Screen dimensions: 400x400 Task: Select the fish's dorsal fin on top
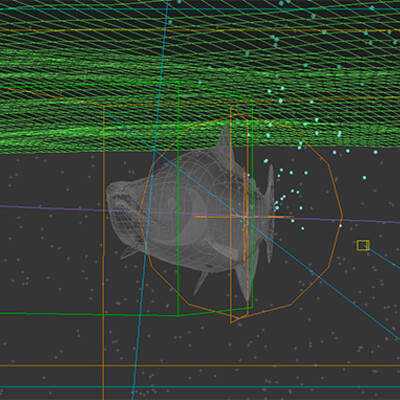[x=225, y=142]
